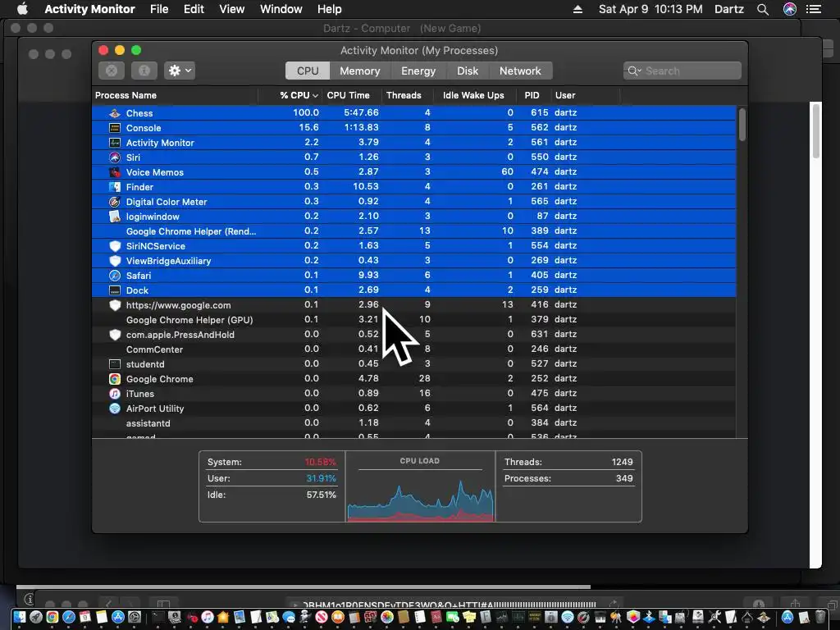Open the File menu
The height and width of the screenshot is (630, 840).
click(159, 9)
